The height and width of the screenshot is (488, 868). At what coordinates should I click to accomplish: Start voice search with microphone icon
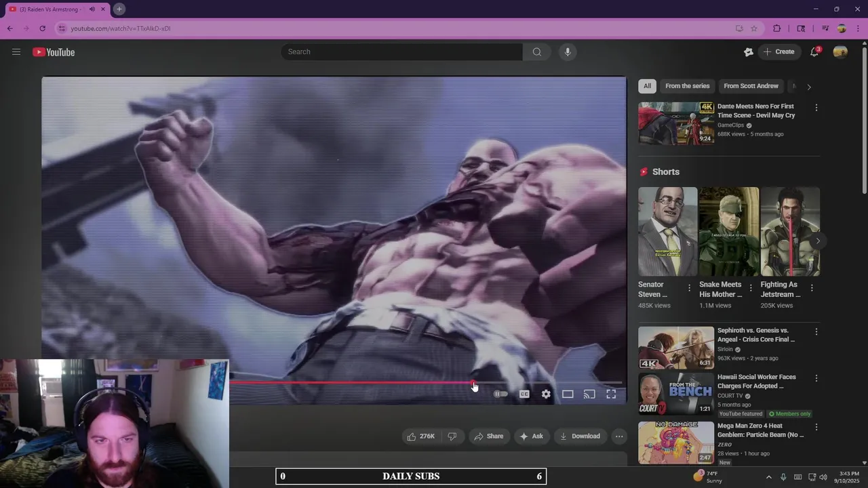click(568, 52)
